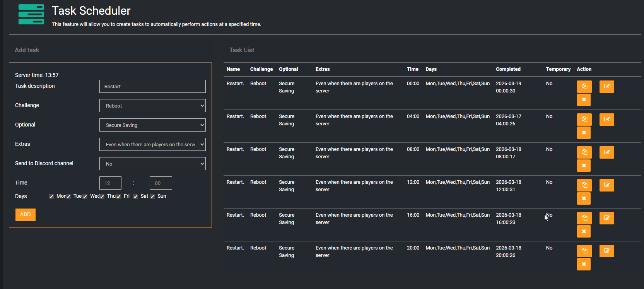Duplicate the 00:00 restart task
Viewport: 644px width, 289px height.
click(584, 87)
